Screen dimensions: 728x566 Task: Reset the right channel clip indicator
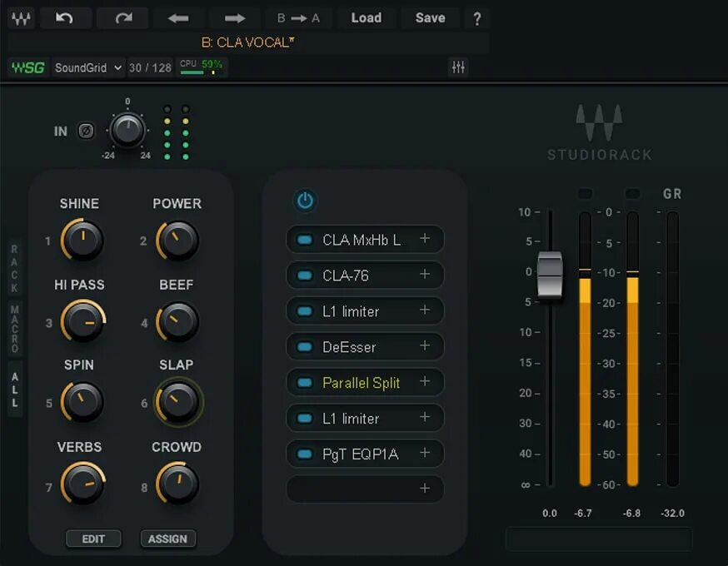coord(632,193)
